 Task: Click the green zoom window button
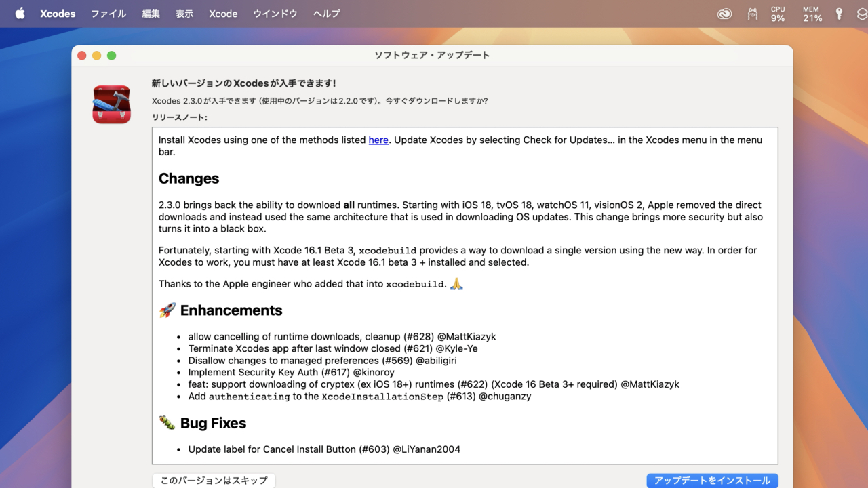click(112, 56)
